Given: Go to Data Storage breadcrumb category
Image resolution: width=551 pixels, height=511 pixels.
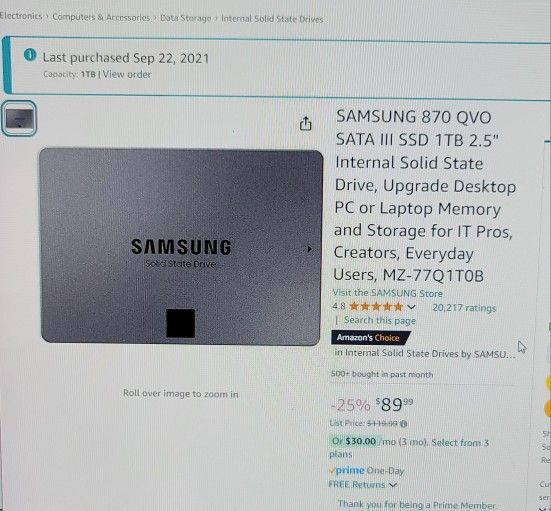Looking at the screenshot, I should pos(186,18).
